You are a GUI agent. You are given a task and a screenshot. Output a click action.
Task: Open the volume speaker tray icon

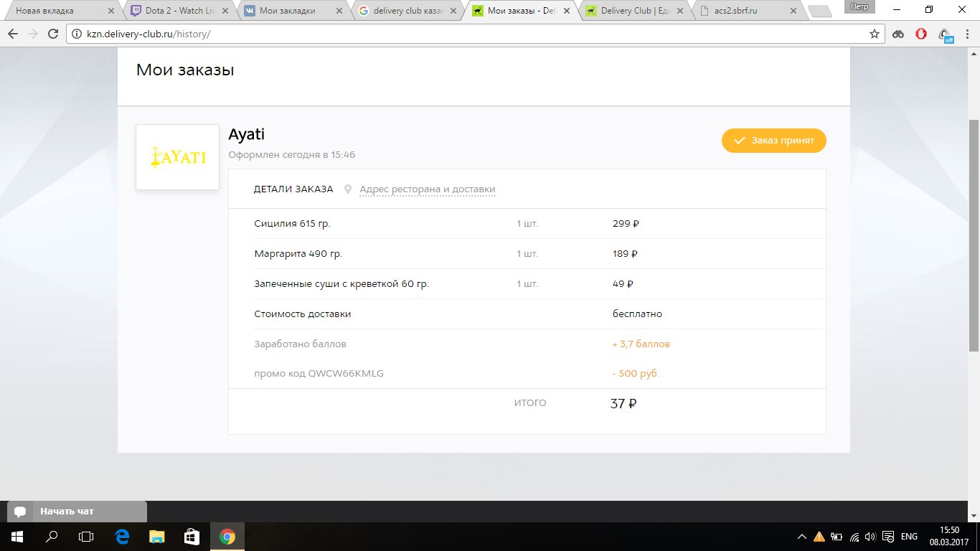click(x=870, y=537)
